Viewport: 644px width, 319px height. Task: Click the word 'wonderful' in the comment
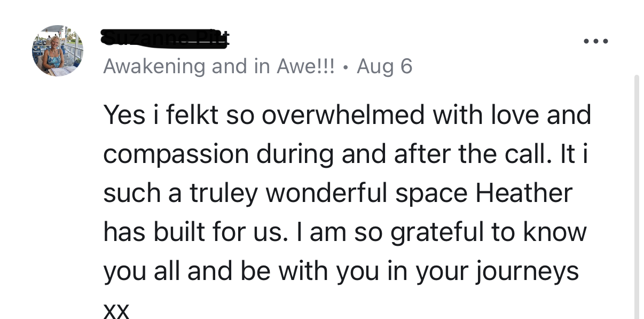[x=326, y=193]
